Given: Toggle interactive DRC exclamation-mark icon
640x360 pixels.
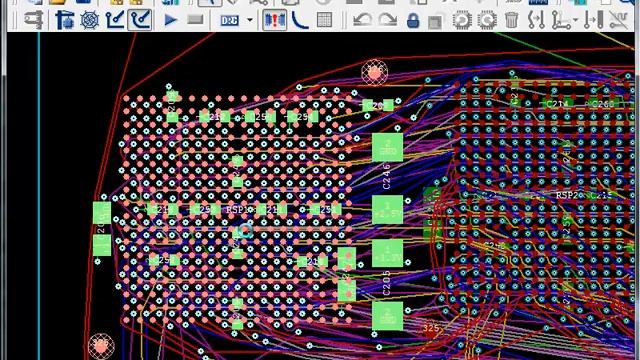Looking at the screenshot, I should pyautogui.click(x=274, y=20).
